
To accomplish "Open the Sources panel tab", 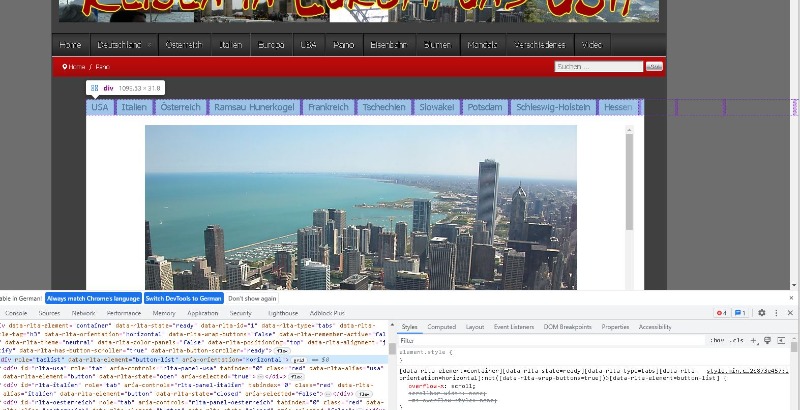I will pyautogui.click(x=49, y=313).
